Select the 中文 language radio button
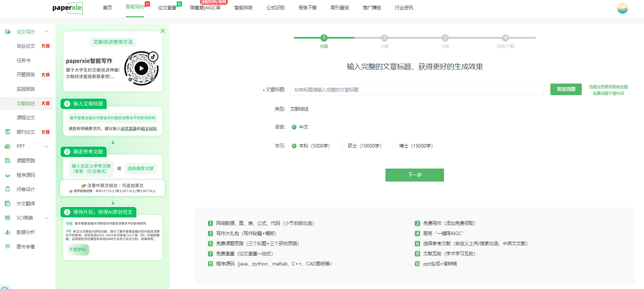 pos(294,127)
